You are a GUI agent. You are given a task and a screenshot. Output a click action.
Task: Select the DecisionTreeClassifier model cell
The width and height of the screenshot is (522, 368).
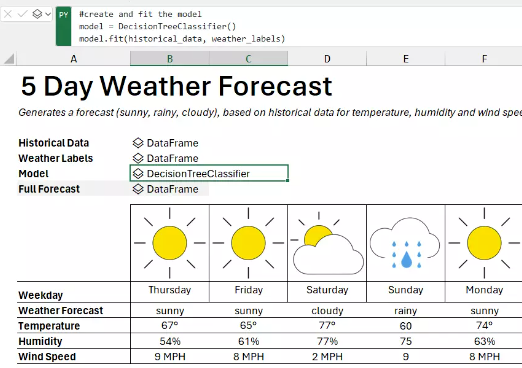[209, 173]
